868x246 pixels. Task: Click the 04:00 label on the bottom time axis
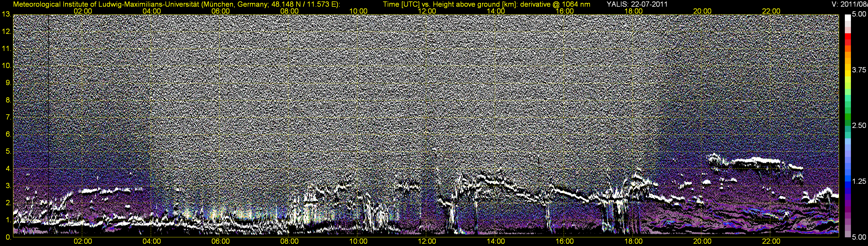click(x=152, y=242)
